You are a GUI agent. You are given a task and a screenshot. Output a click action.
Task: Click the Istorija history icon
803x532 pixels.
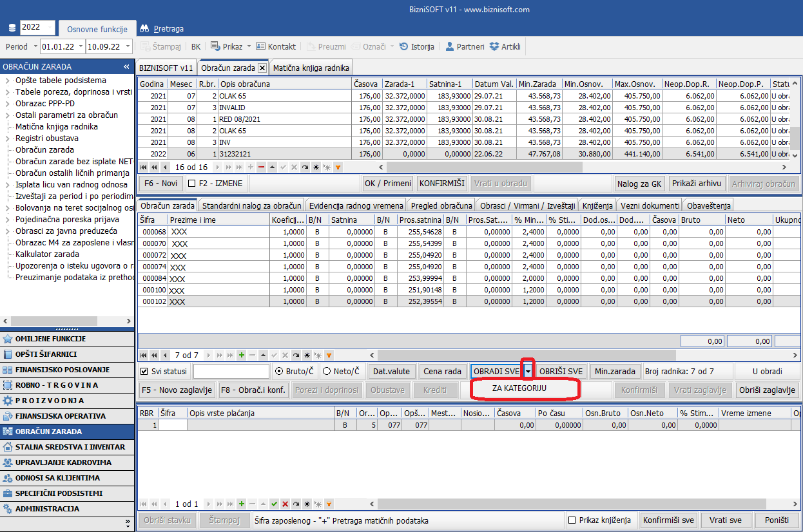404,46
